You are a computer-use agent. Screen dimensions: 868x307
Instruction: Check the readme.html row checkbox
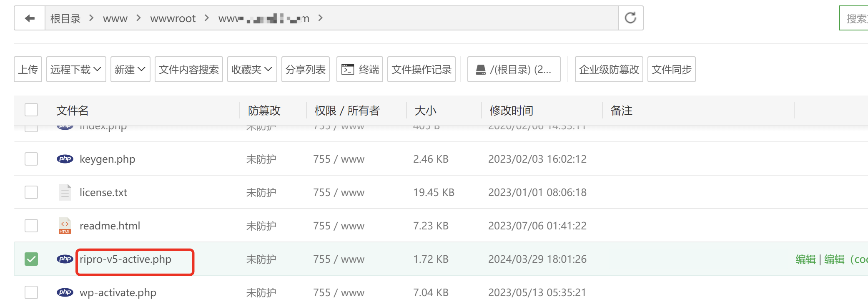tap(31, 226)
